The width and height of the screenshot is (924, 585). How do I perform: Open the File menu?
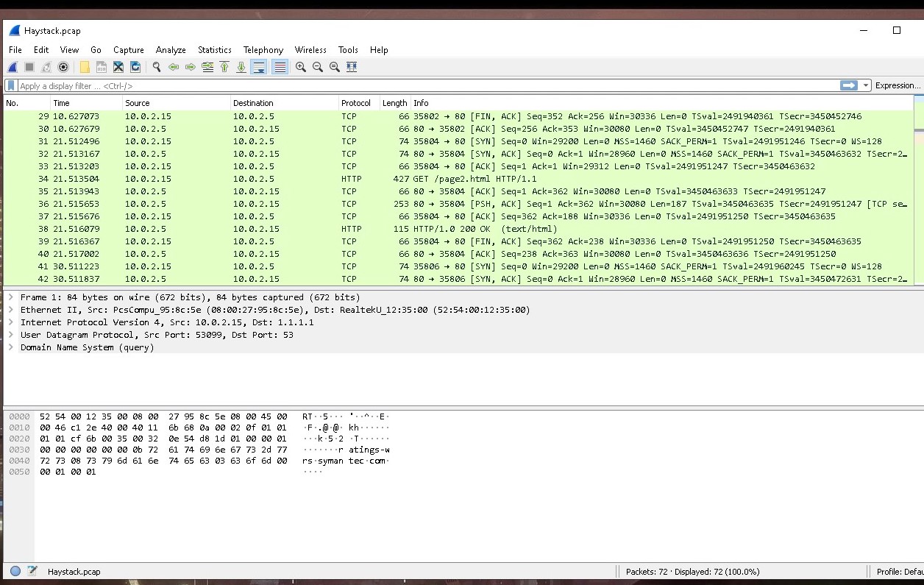15,50
